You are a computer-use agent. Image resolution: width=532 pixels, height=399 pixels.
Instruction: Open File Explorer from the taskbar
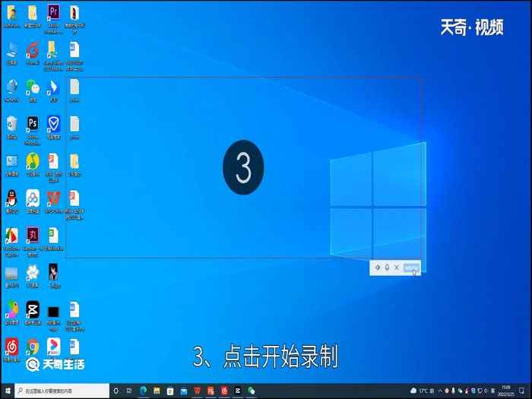[157, 391]
